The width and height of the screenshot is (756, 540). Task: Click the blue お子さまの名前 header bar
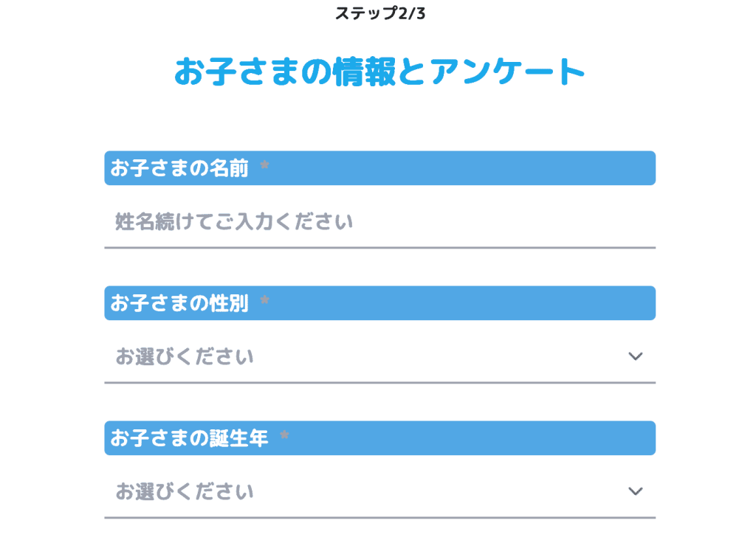coord(380,168)
